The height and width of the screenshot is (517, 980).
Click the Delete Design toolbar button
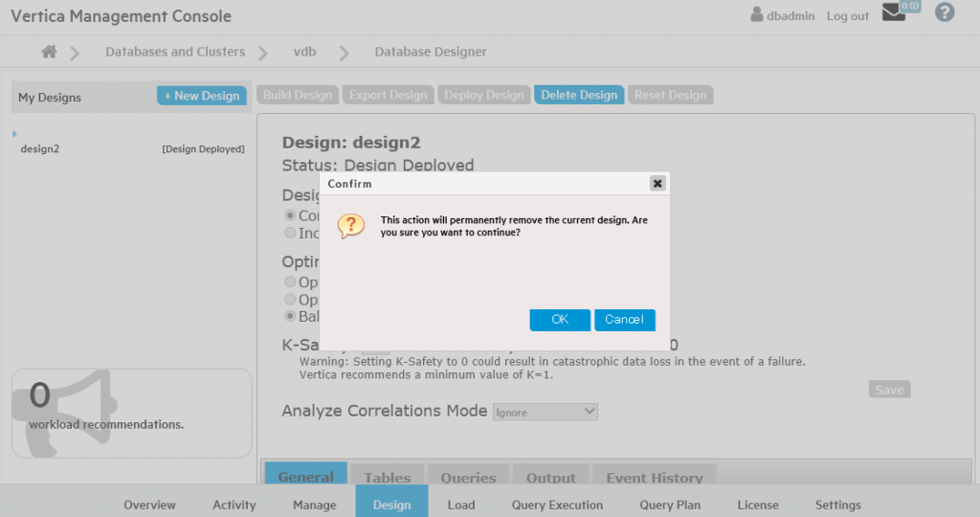[579, 95]
